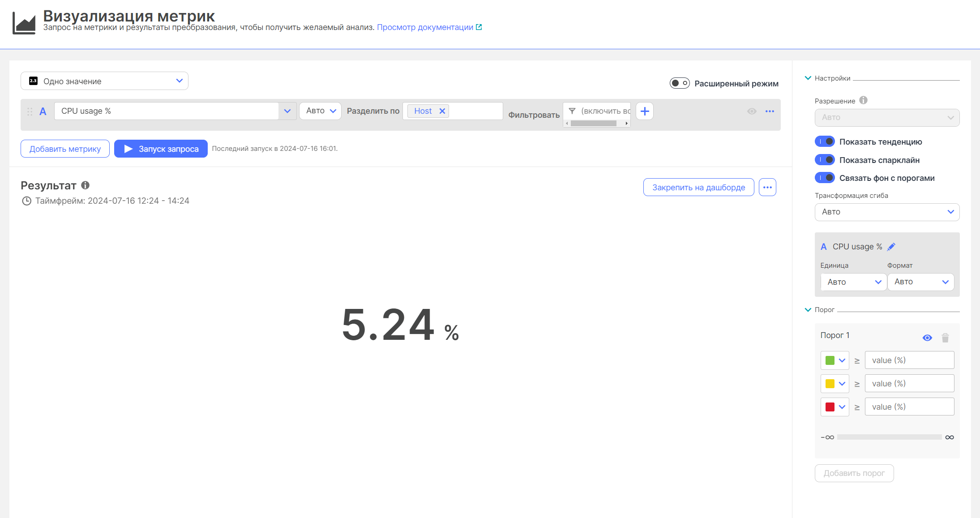Open the Одно значение visualization dropdown
Image resolution: width=980 pixels, height=518 pixels.
[x=104, y=81]
